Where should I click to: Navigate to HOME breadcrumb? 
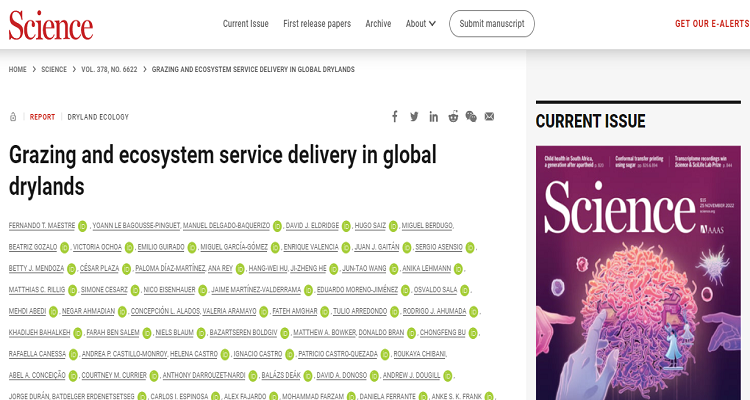click(18, 69)
